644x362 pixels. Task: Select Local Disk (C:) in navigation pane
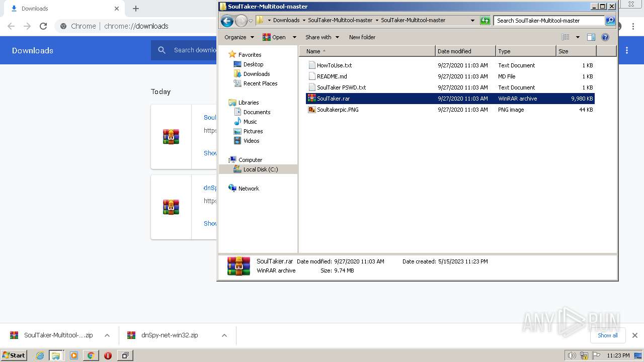pyautogui.click(x=260, y=169)
